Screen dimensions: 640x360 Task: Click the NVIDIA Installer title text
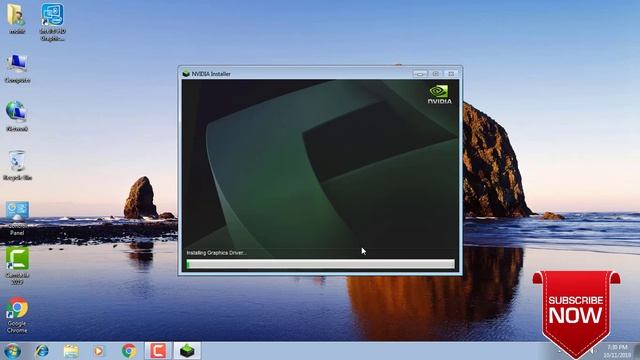click(211, 74)
